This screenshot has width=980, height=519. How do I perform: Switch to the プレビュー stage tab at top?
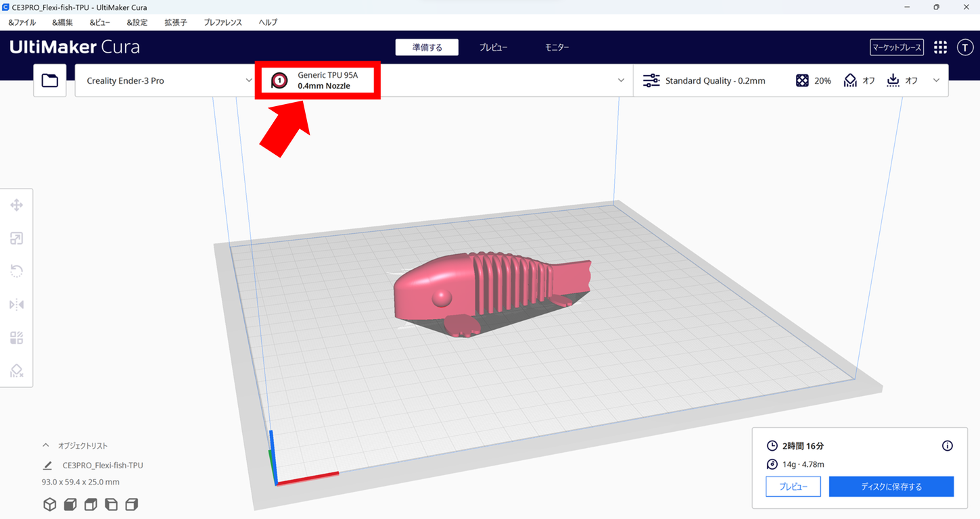[x=493, y=47]
